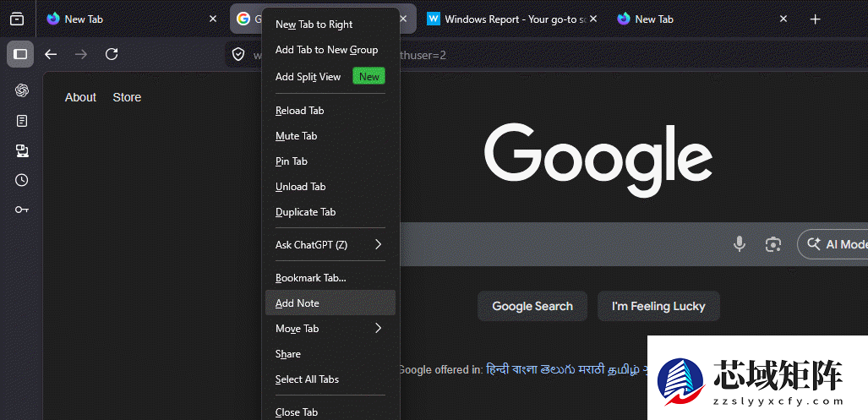Click the sidebar toggle icon
This screenshot has height=420, width=868.
[x=20, y=54]
